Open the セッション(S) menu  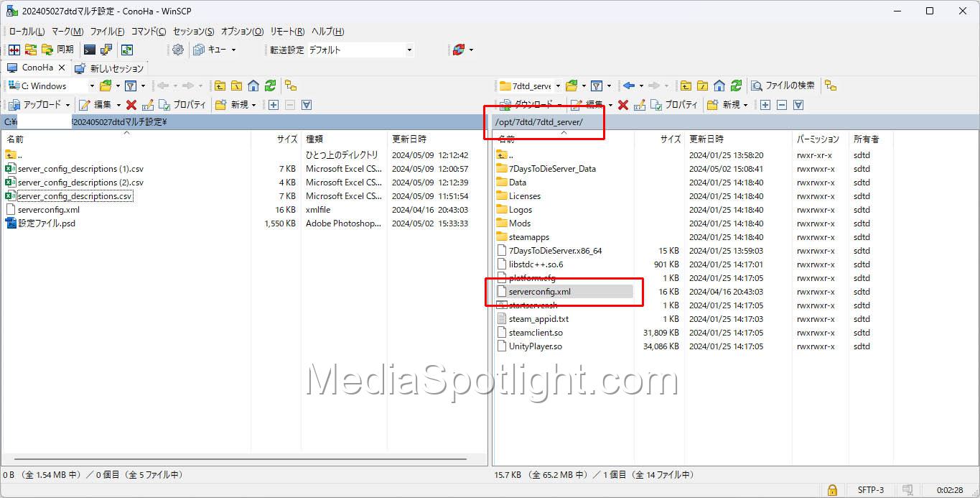[193, 32]
